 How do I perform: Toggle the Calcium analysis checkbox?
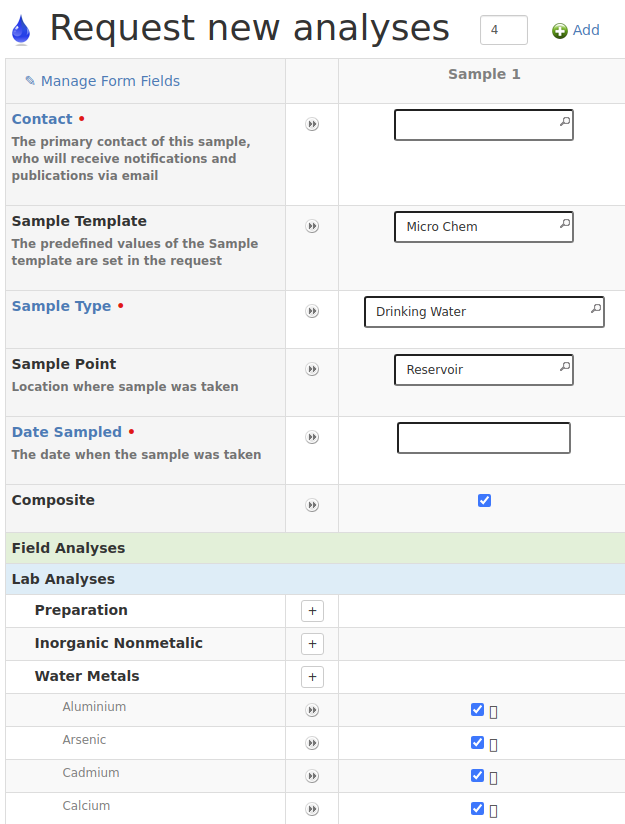(x=477, y=809)
